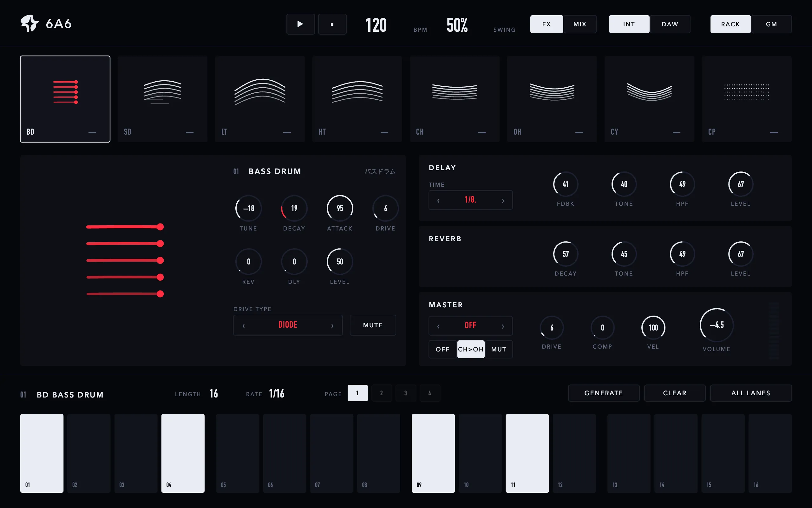Select the BD bass drum pad
This screenshot has width=812, height=508.
[65, 99]
